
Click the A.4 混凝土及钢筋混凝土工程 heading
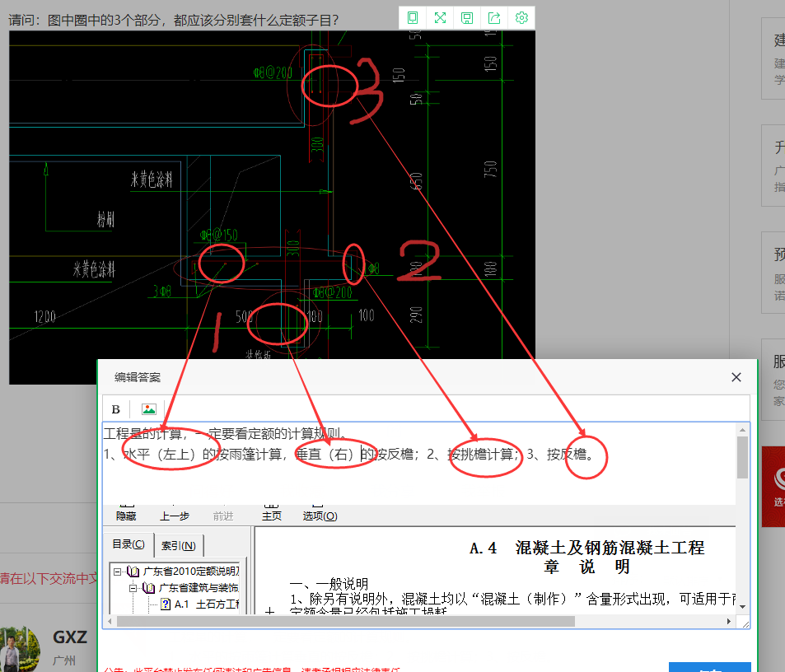pos(586,548)
